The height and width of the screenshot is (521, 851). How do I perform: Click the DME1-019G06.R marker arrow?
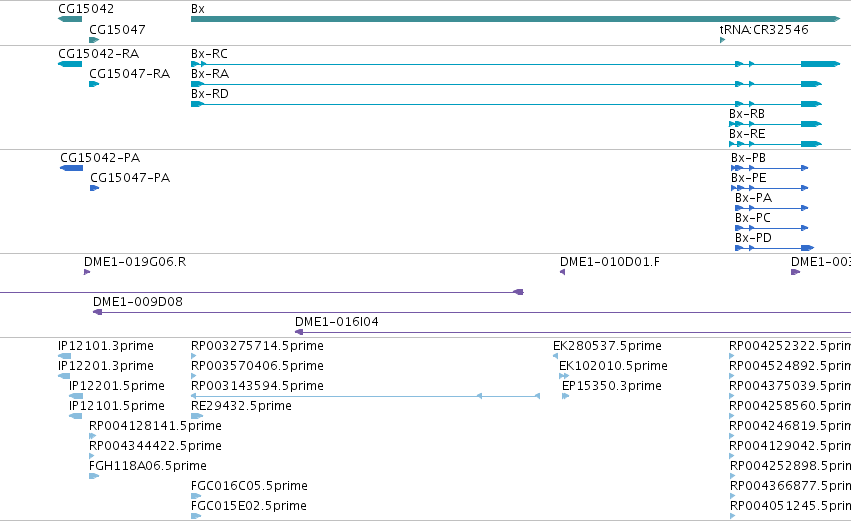[87, 272]
